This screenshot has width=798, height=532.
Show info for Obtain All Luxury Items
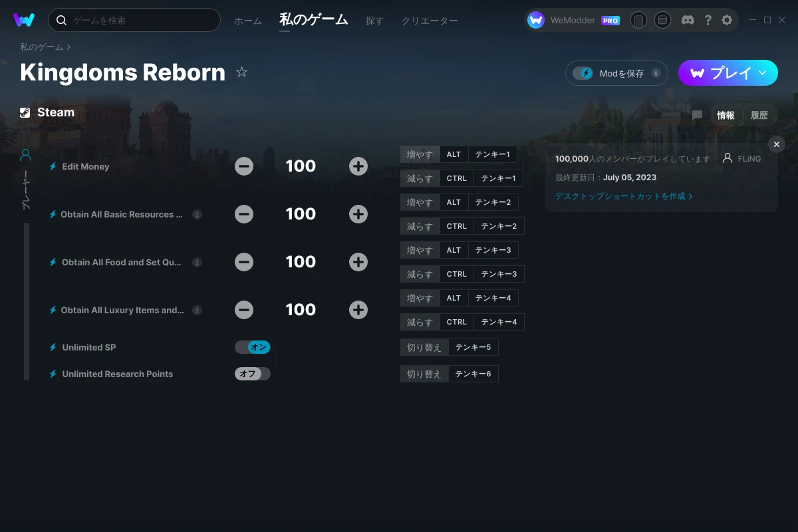[x=197, y=311]
